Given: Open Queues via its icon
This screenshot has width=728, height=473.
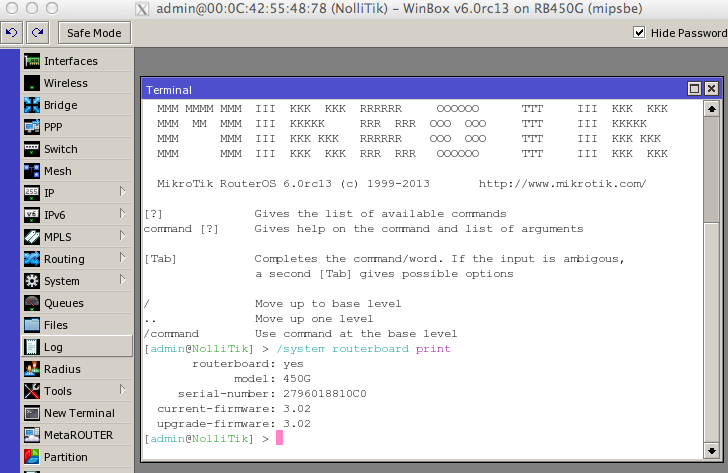Looking at the screenshot, I should tap(32, 303).
